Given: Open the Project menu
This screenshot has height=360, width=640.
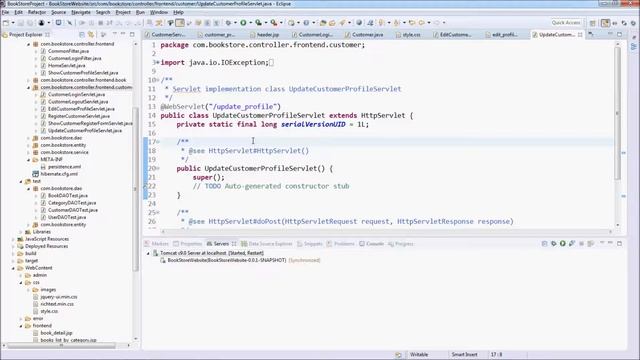Looking at the screenshot, I should (x=123, y=12).
